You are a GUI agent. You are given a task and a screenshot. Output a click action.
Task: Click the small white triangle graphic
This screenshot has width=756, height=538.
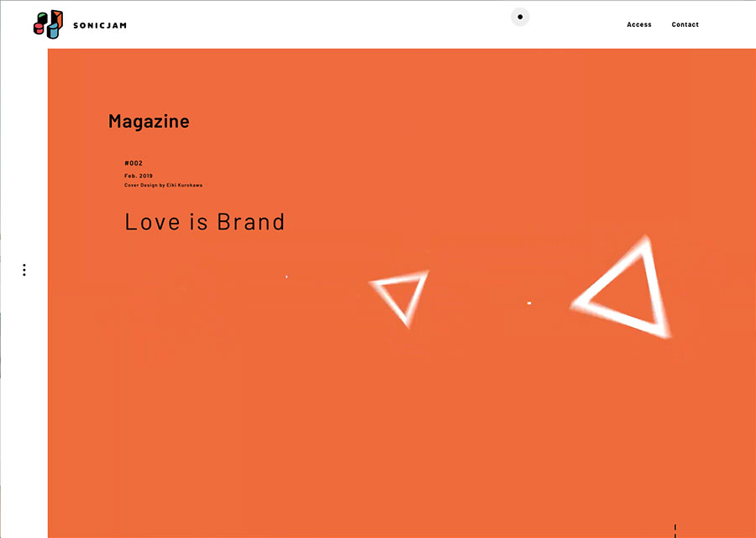(x=399, y=298)
